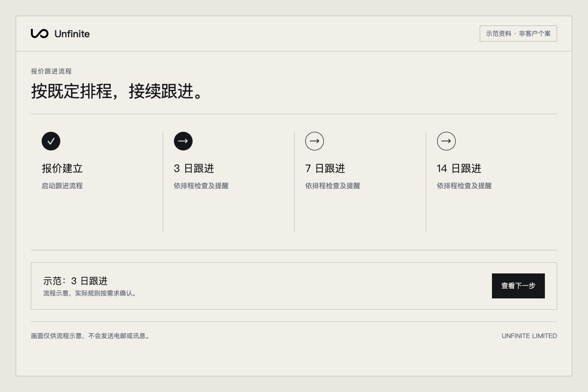Click the 示范：3 日跟进 panel heading
The height and width of the screenshot is (392, 588).
(x=75, y=281)
